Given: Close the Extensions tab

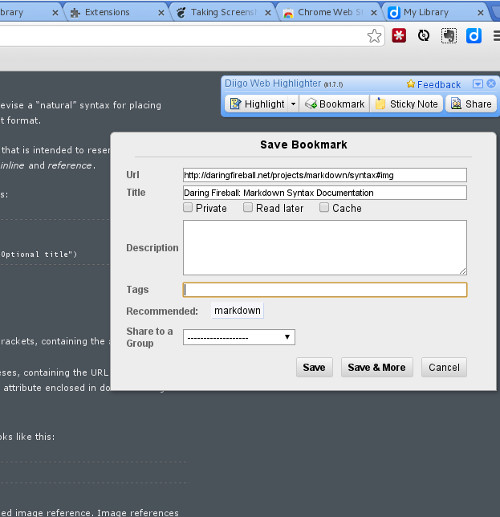Looking at the screenshot, I should click(x=161, y=13).
